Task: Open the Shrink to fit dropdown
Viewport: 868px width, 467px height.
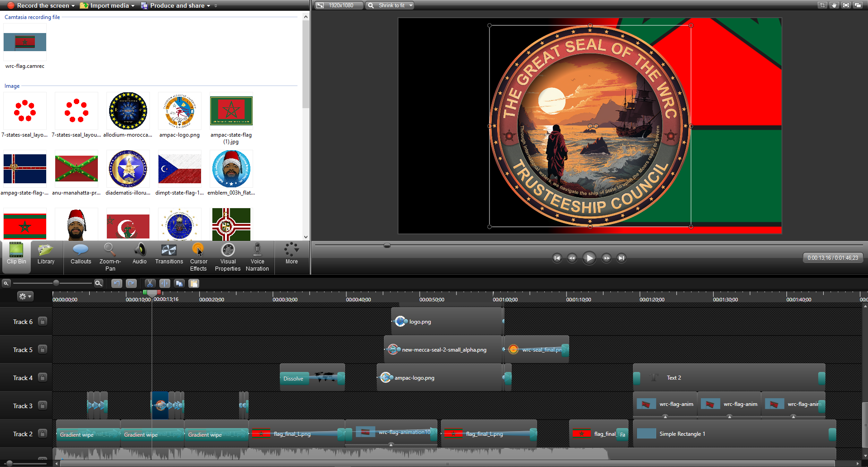Action: pos(390,5)
